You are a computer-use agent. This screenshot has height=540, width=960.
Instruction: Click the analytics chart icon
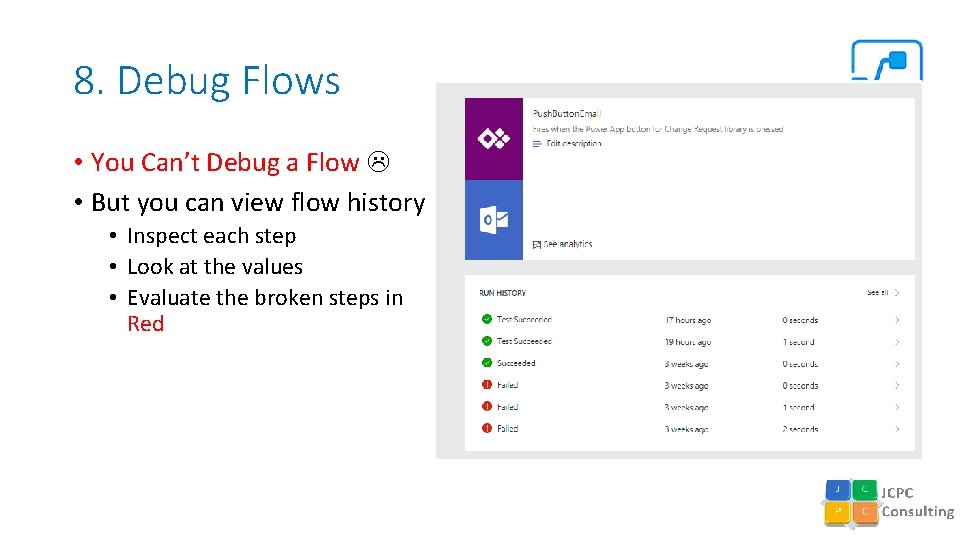click(x=537, y=244)
